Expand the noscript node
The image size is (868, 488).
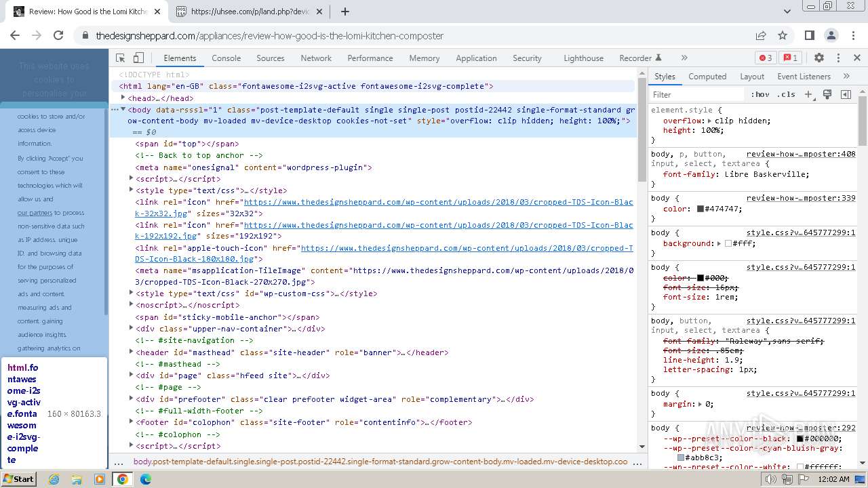click(132, 305)
